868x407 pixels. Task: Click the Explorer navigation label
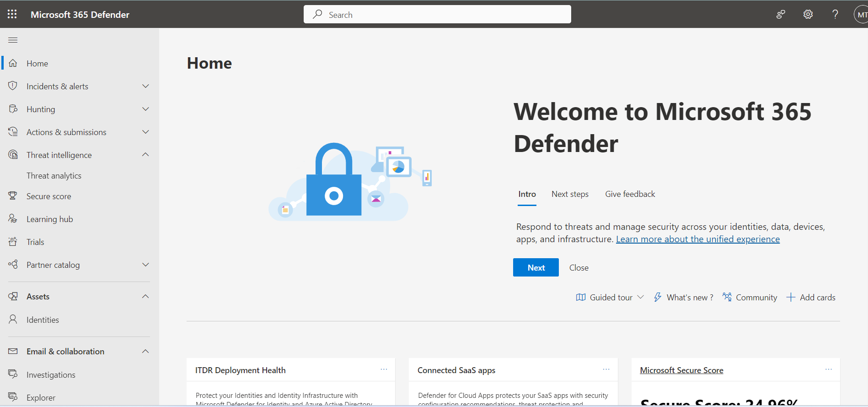click(x=41, y=397)
